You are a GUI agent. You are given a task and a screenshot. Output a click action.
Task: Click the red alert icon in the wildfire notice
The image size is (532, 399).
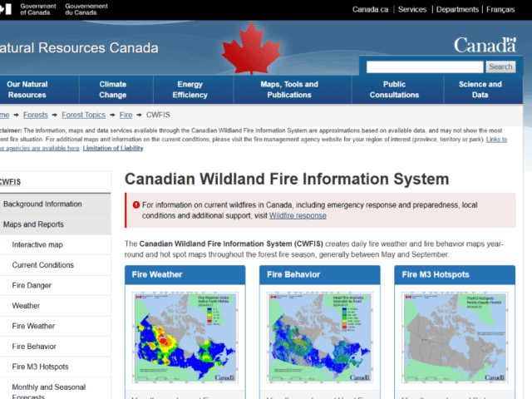click(136, 205)
